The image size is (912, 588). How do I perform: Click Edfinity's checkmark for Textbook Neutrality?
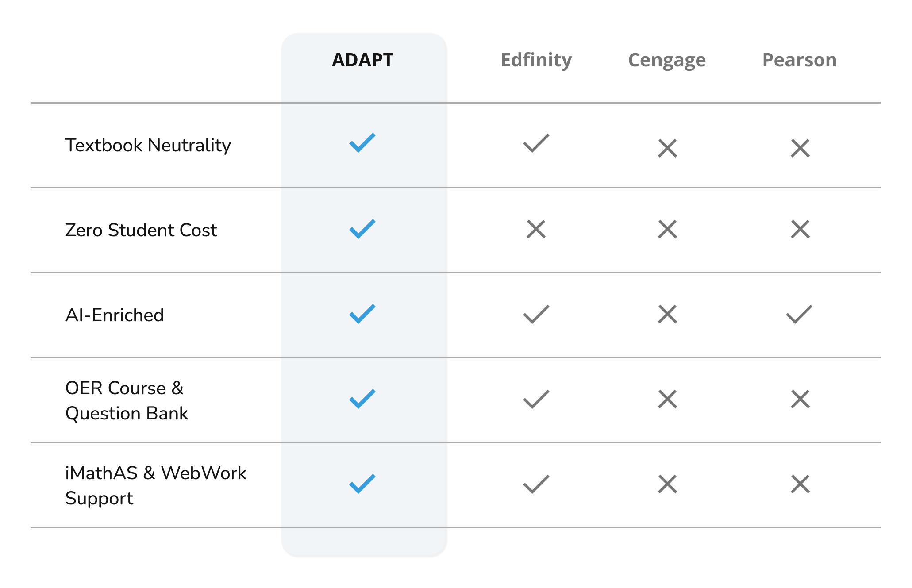point(536,143)
